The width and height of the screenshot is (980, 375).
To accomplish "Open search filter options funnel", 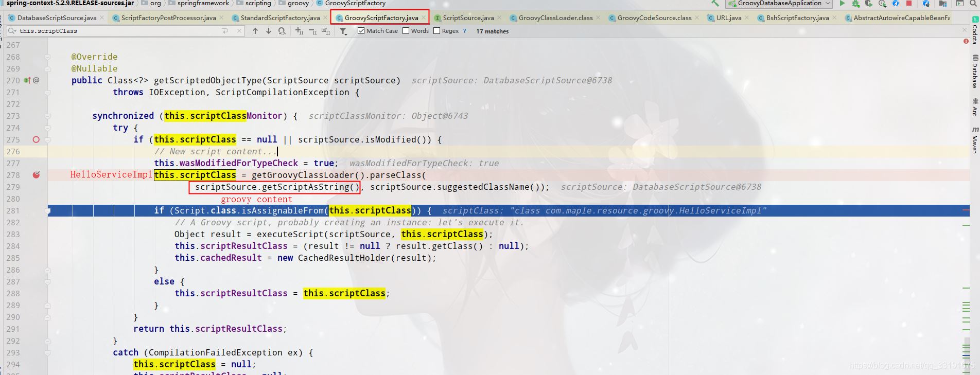I will (x=343, y=31).
